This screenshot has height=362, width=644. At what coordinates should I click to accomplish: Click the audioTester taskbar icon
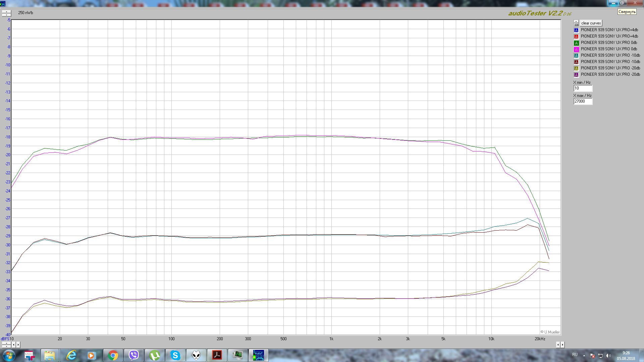click(258, 355)
